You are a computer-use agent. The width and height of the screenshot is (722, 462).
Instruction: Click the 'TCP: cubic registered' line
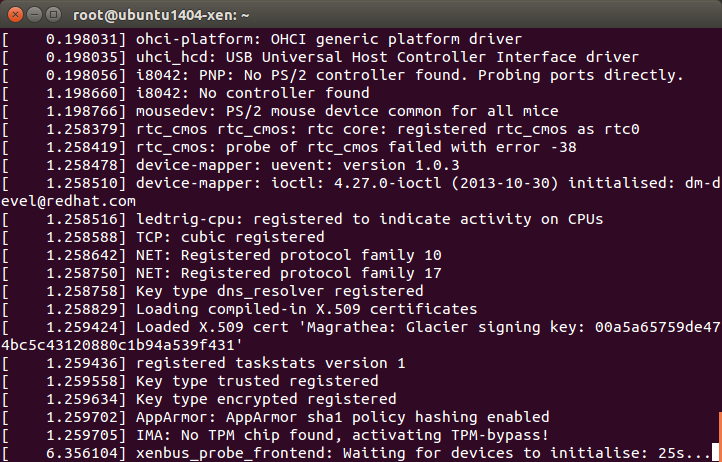point(163,237)
